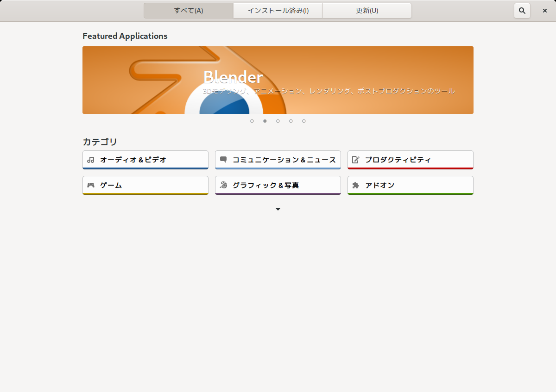Open the プロダクティビティ category
The image size is (556, 392).
[411, 160]
